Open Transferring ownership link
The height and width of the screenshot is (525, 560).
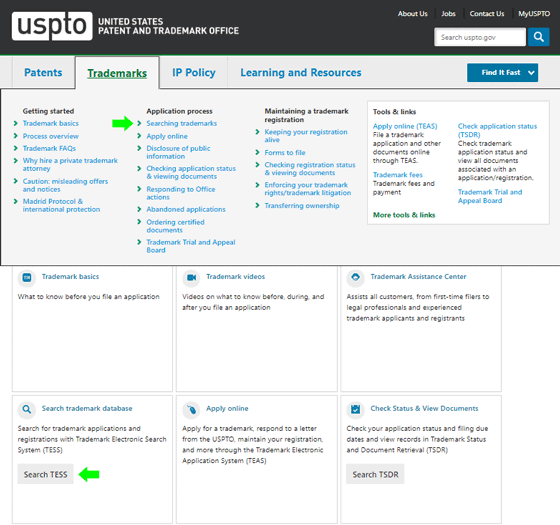302,206
